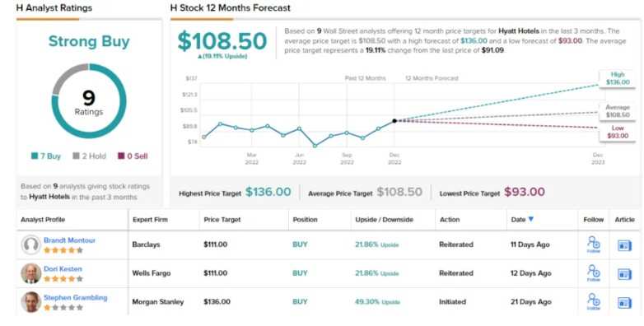Open Dori Kesten analyst profile link
The width and height of the screenshot is (644, 326).
63,269
